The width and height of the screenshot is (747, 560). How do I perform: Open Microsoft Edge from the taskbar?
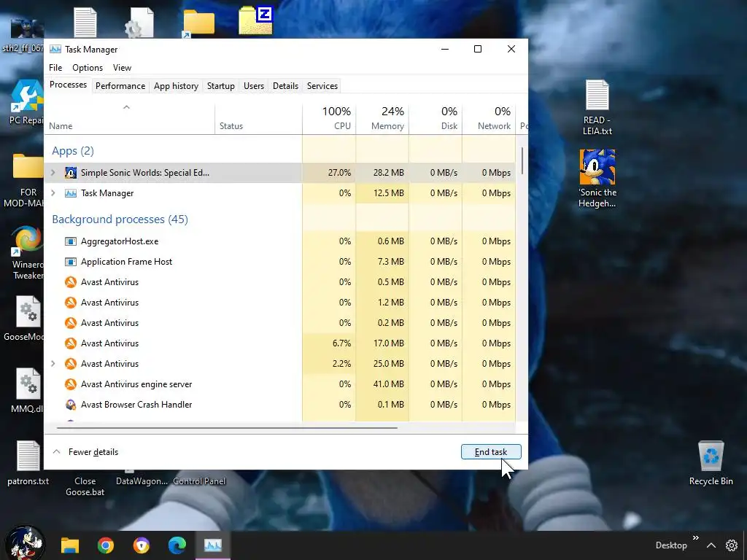click(177, 545)
